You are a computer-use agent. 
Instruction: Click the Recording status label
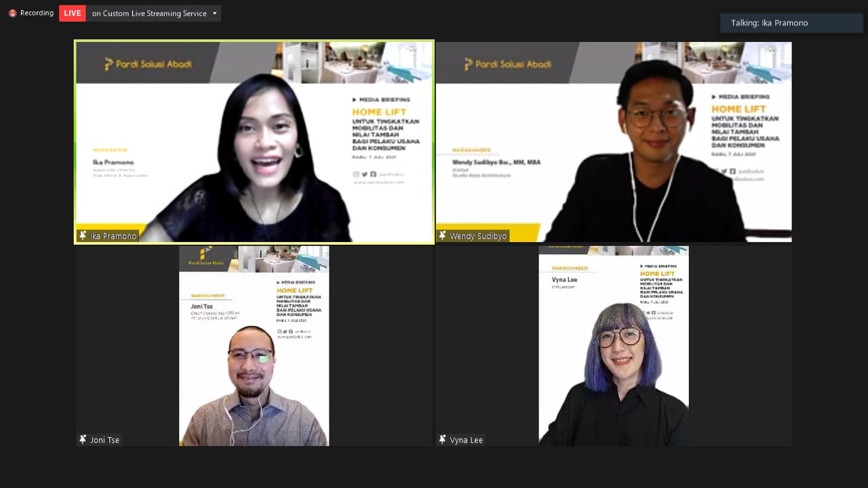coord(37,12)
